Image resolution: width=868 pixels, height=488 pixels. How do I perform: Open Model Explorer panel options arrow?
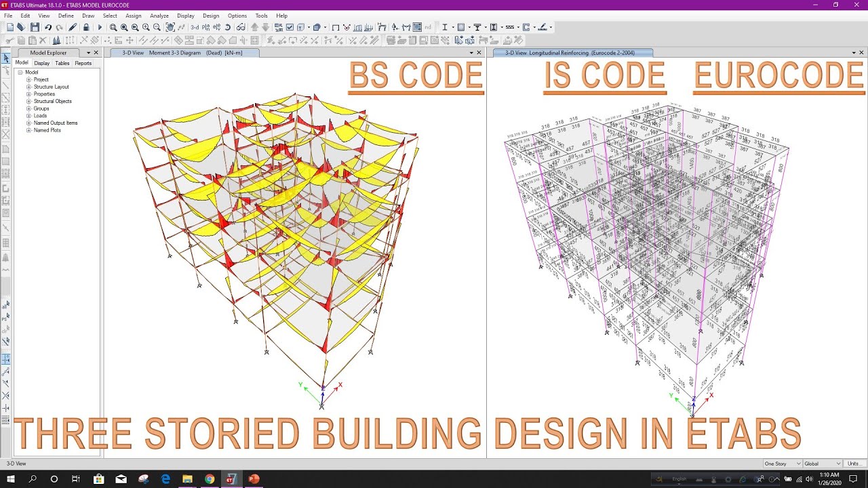pos(88,53)
